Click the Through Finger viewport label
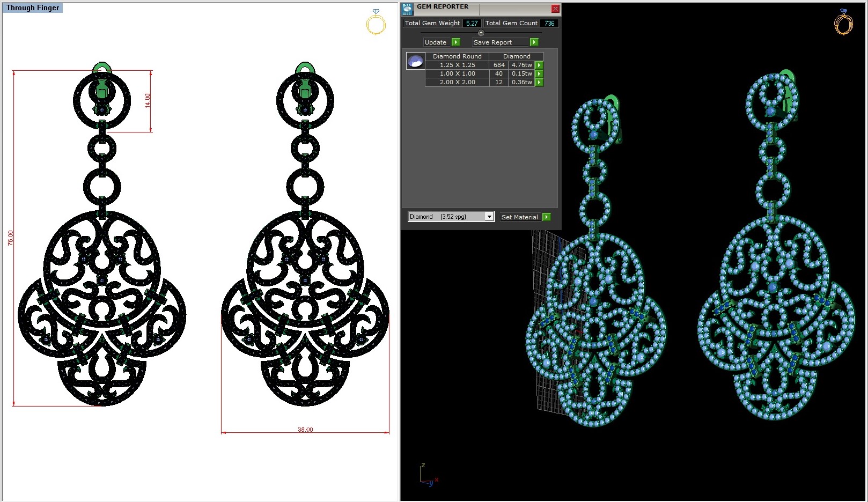The height and width of the screenshot is (502, 868). (33, 8)
